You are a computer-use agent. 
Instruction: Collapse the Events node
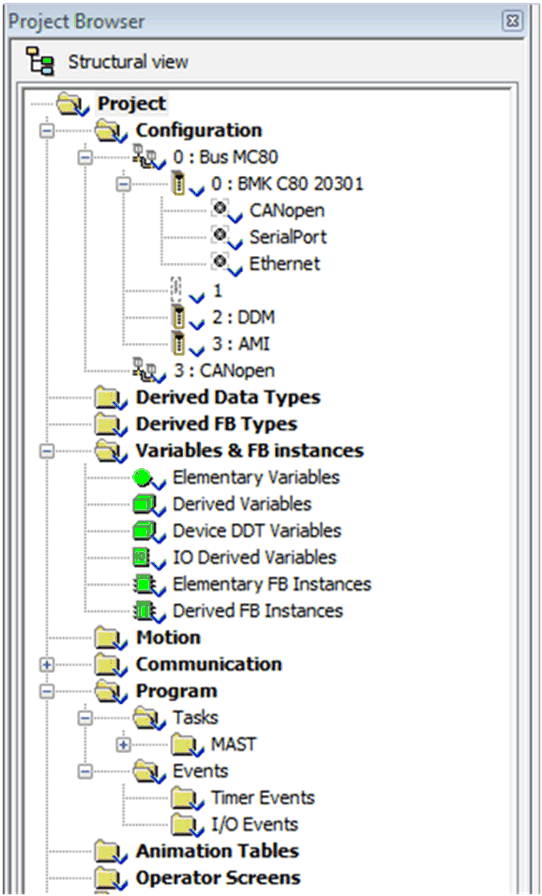pyautogui.click(x=85, y=771)
